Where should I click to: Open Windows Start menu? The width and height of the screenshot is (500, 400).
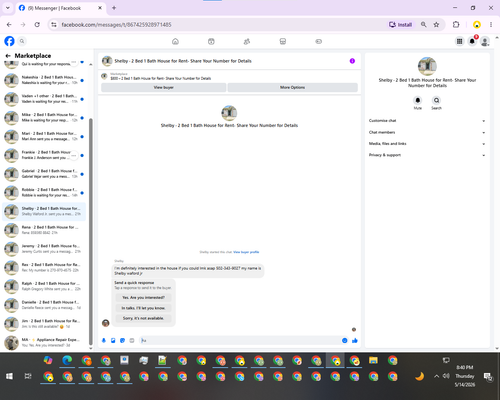(9, 376)
